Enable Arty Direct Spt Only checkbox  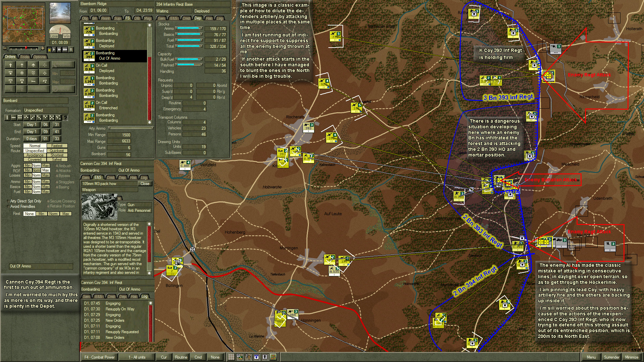click(8, 201)
